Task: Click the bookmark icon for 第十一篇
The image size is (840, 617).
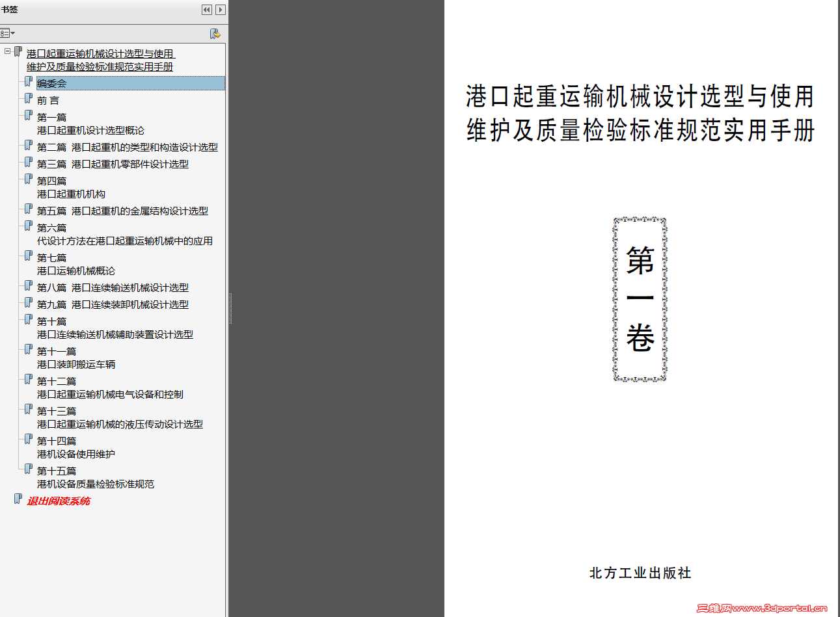Action: tap(29, 349)
